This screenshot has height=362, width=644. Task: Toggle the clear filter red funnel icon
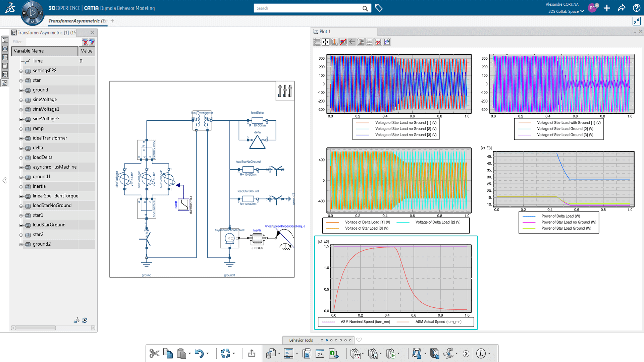(85, 42)
